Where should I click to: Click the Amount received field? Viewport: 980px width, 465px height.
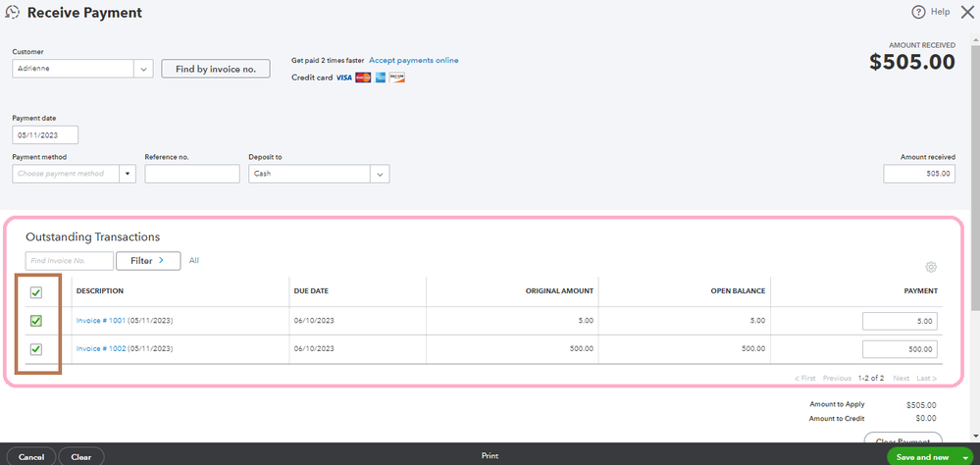pos(919,174)
